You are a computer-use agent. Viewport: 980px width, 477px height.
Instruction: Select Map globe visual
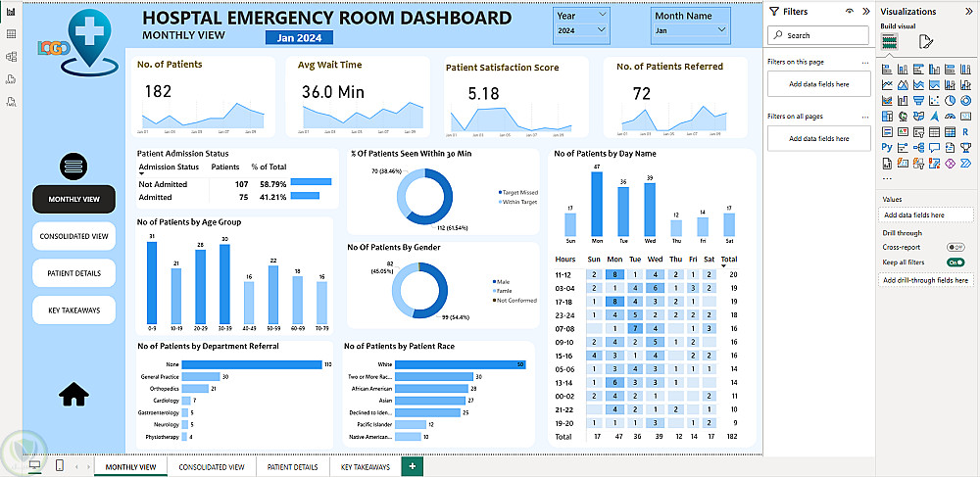[x=903, y=117]
